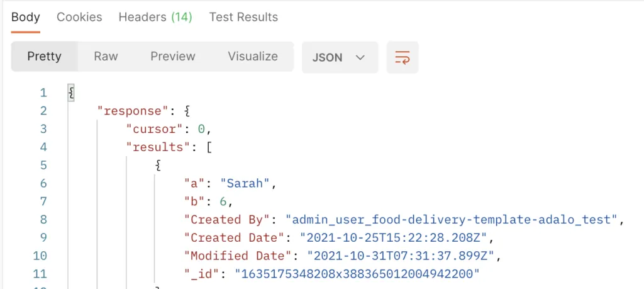644x289 pixels.
Task: Switch to Preview response view
Action: click(173, 57)
